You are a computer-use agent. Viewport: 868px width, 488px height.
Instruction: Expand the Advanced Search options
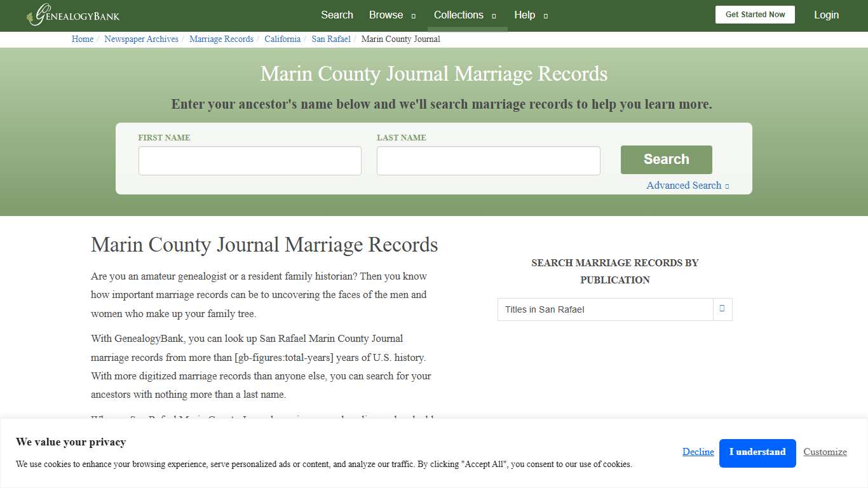point(687,185)
